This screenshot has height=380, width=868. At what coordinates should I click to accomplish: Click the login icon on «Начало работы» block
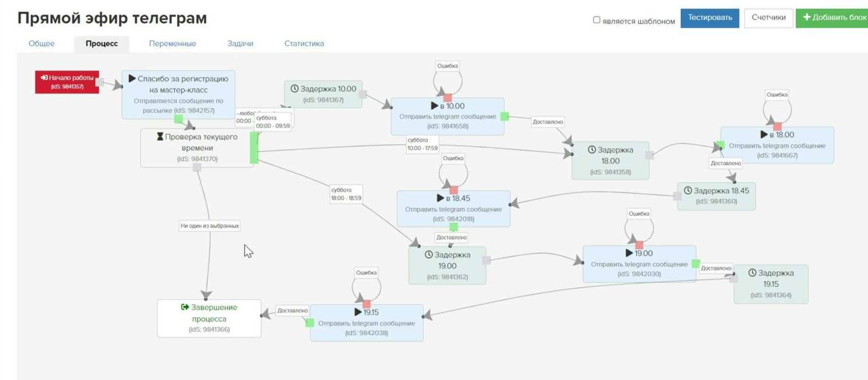[44, 78]
